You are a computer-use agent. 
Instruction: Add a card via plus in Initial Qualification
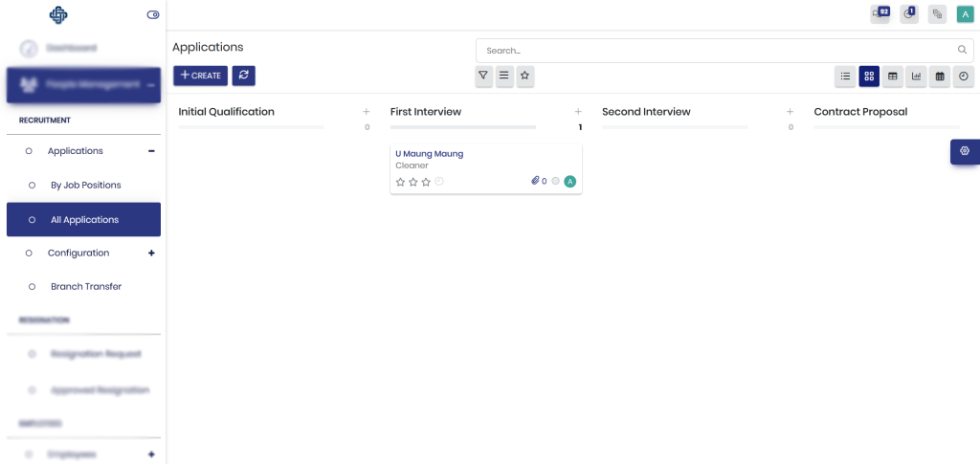pyautogui.click(x=367, y=112)
